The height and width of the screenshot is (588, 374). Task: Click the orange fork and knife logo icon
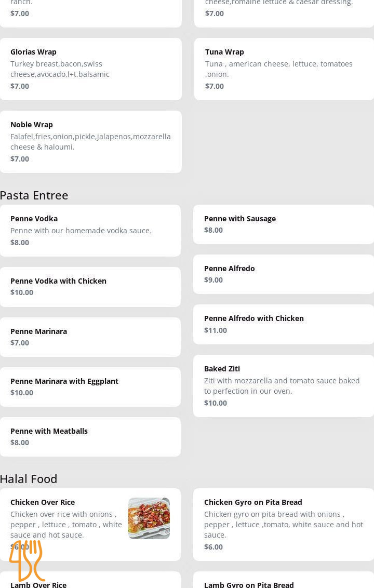point(27,560)
